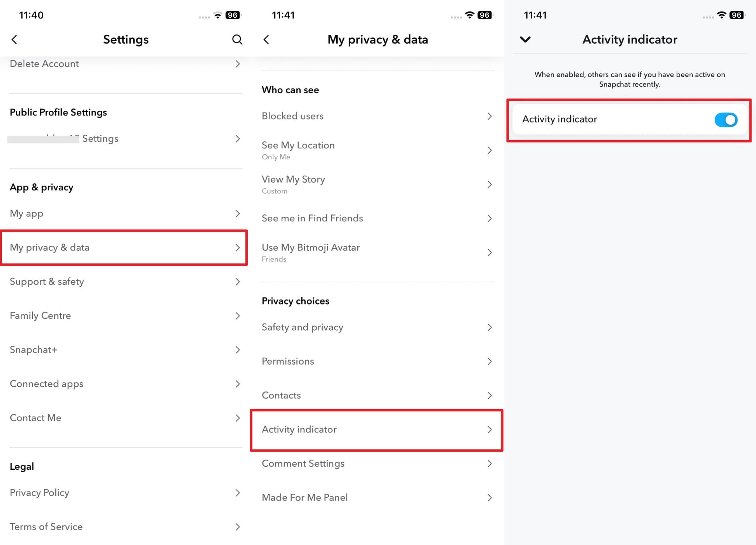Screen dimensions: 756x545
Task: Open the Contacts menu entry
Action: coord(377,395)
